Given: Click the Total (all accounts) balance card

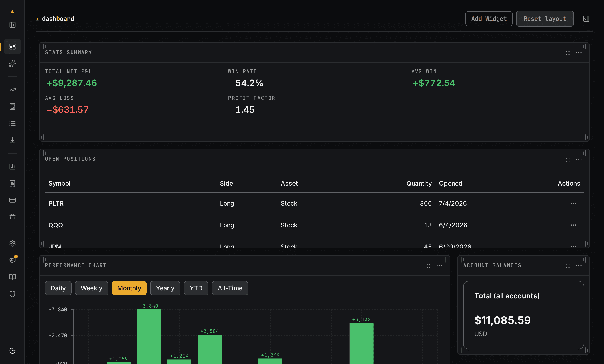Looking at the screenshot, I should point(523,315).
